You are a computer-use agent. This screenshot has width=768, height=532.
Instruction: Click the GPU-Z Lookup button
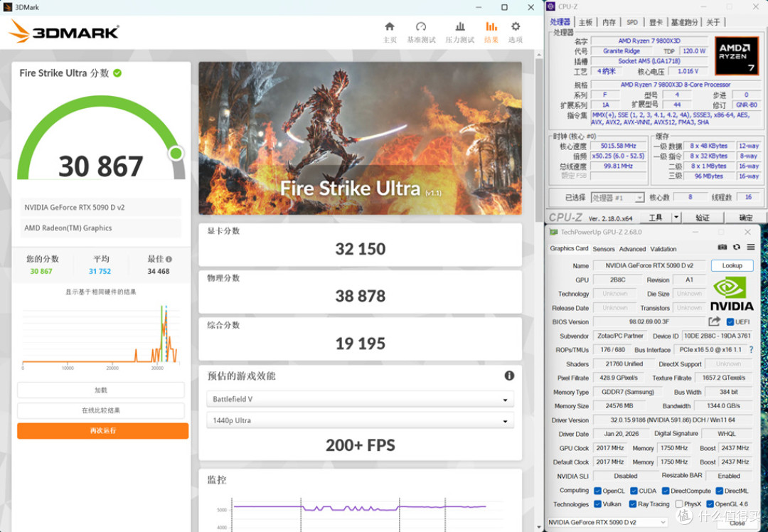pyautogui.click(x=732, y=265)
